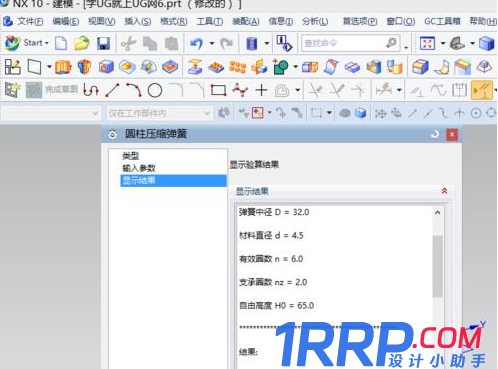Viewport: 498px width, 369px height.
Task: Click into the command finder search field
Action: click(x=350, y=43)
